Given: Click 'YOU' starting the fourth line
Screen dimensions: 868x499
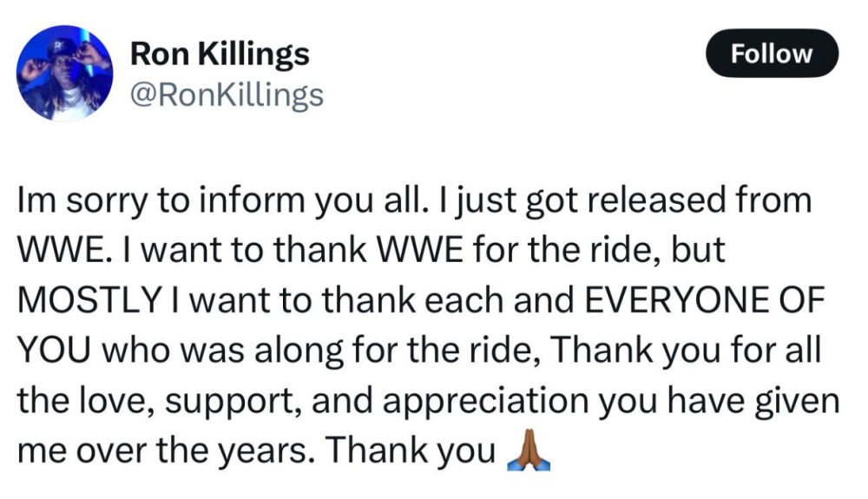Looking at the screenshot, I should (x=54, y=350).
